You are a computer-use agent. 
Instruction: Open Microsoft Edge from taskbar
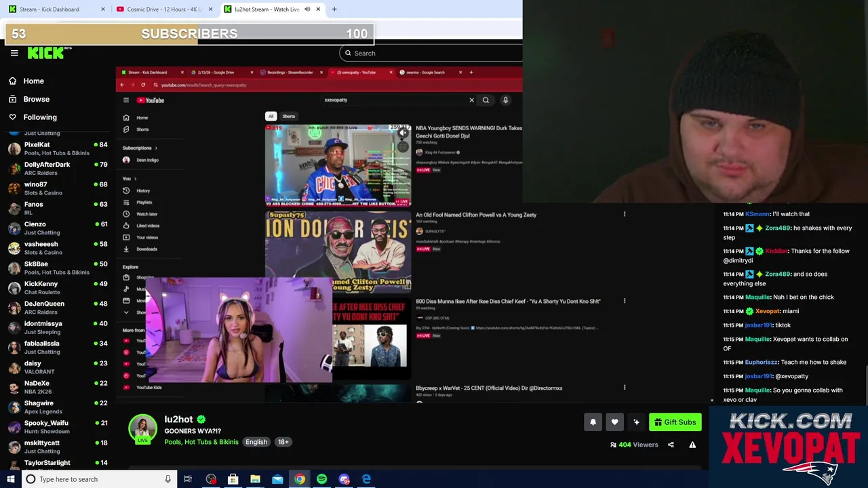366,479
